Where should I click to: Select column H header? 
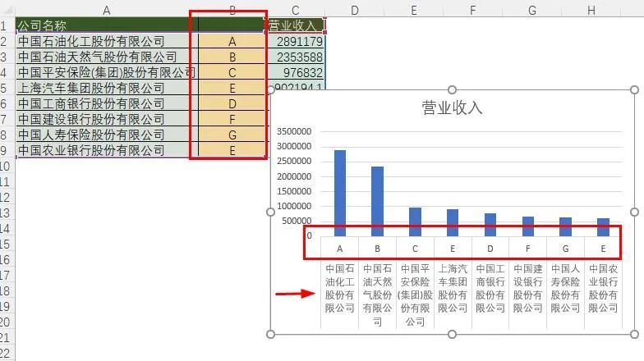(591, 10)
